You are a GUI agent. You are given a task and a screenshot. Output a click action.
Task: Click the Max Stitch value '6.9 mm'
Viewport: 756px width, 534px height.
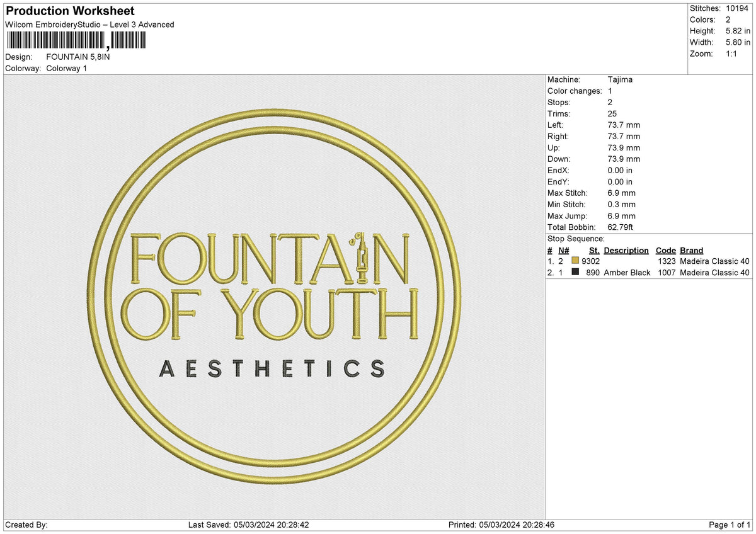[x=621, y=193]
